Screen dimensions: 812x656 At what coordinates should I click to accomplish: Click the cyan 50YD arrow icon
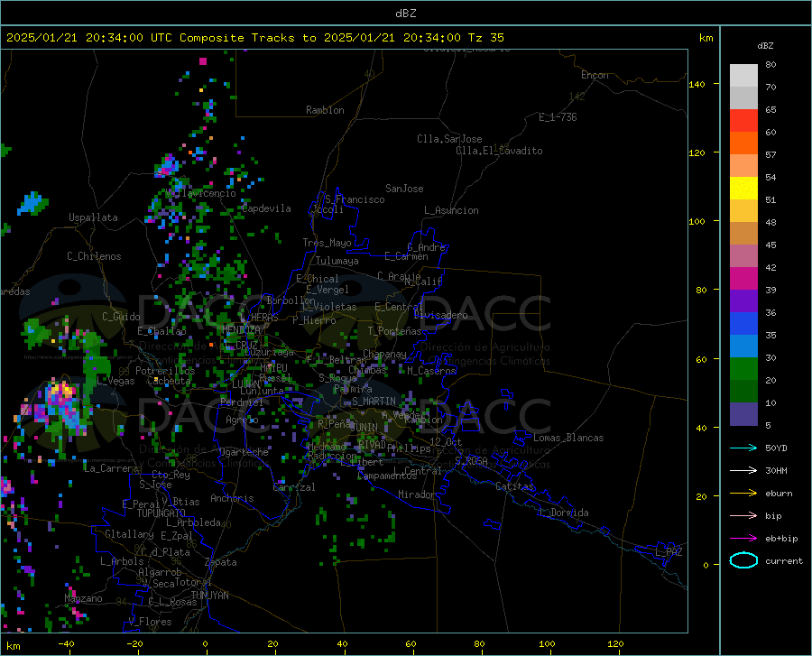click(x=743, y=448)
